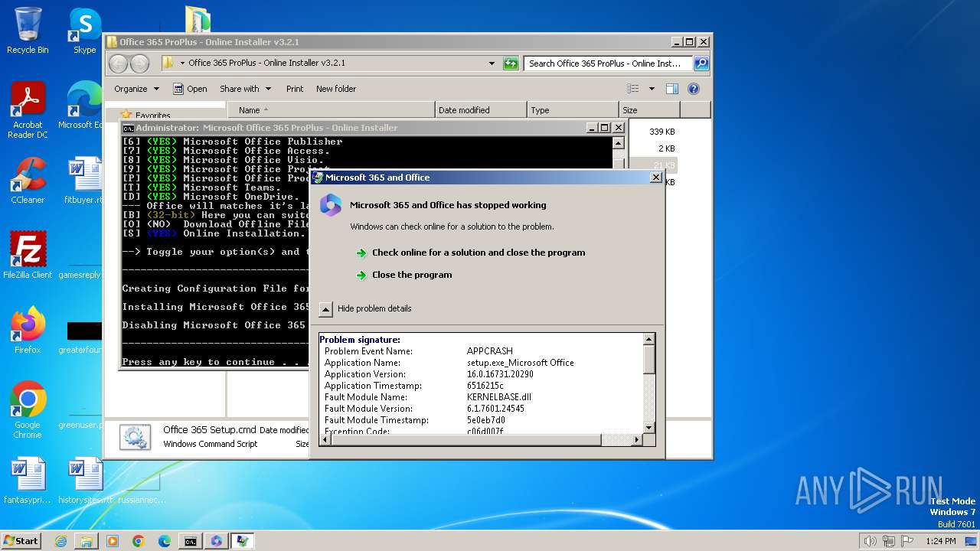
Task: Open the fantasypri document on desktop
Action: (28, 481)
